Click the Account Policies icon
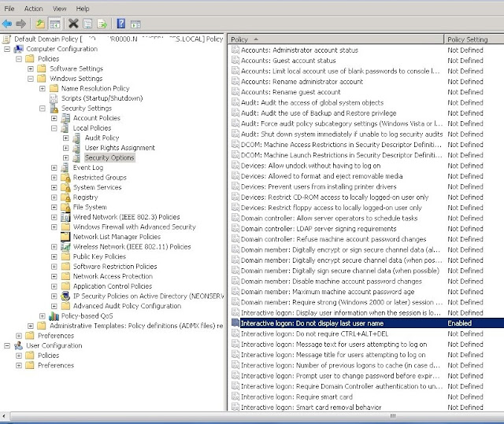Screen dimensions: 504x424 pyautogui.click(x=65, y=118)
